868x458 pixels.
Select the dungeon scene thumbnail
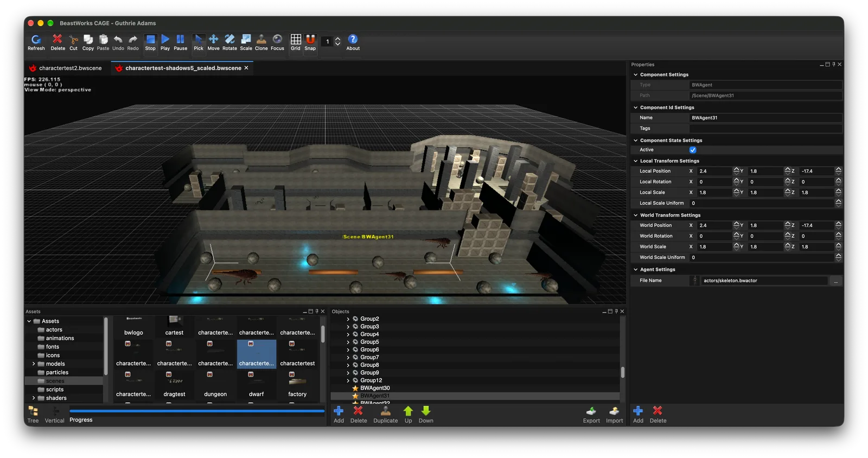click(215, 384)
